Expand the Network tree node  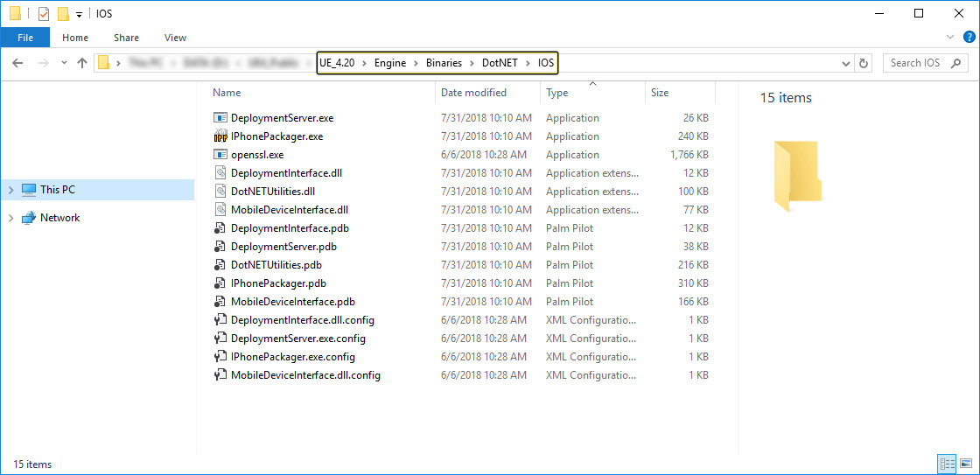point(10,218)
